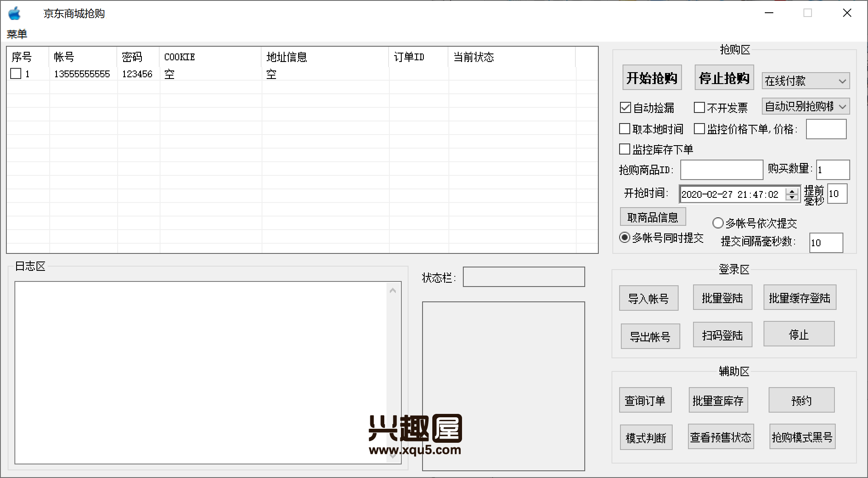Click the COOKIE column header
Screen dimensions: 868x478
pos(210,57)
